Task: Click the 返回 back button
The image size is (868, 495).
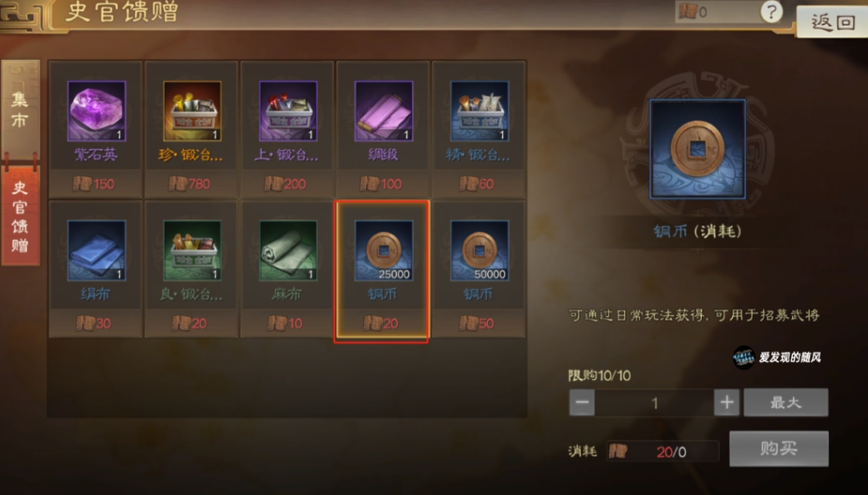Action: tap(833, 23)
